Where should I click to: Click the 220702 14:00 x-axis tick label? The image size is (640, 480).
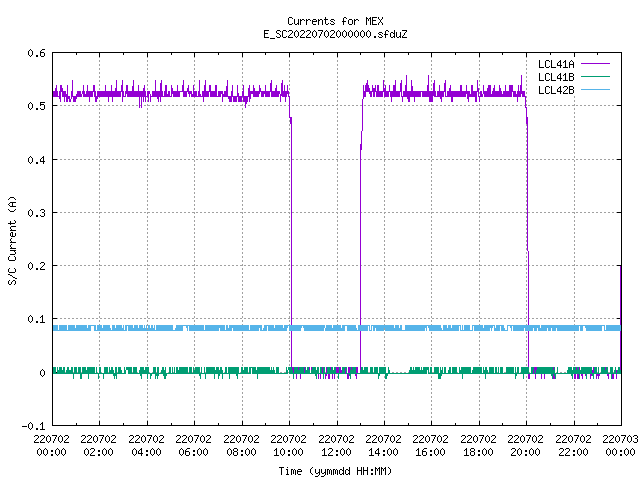[383, 446]
